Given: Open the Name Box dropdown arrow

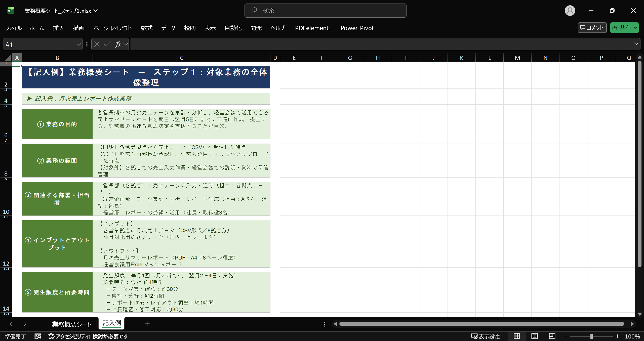Looking at the screenshot, I should point(78,45).
